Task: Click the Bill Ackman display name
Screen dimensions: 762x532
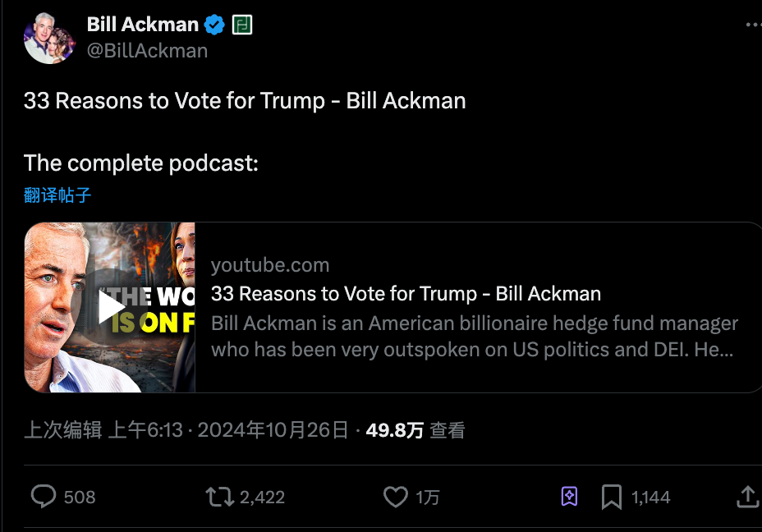Action: (x=143, y=25)
